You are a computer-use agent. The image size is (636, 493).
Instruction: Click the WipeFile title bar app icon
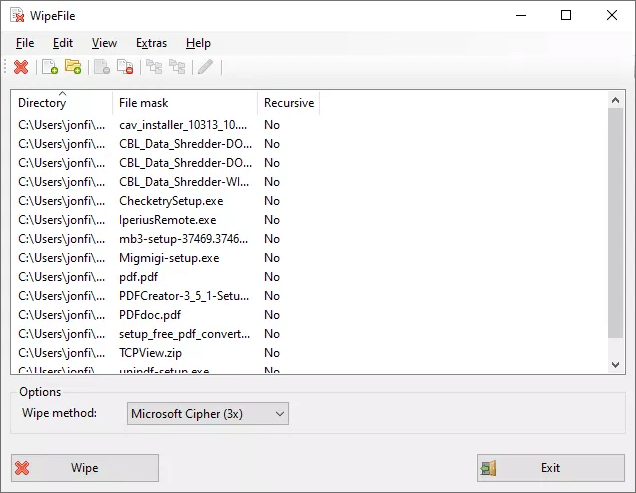click(x=17, y=15)
